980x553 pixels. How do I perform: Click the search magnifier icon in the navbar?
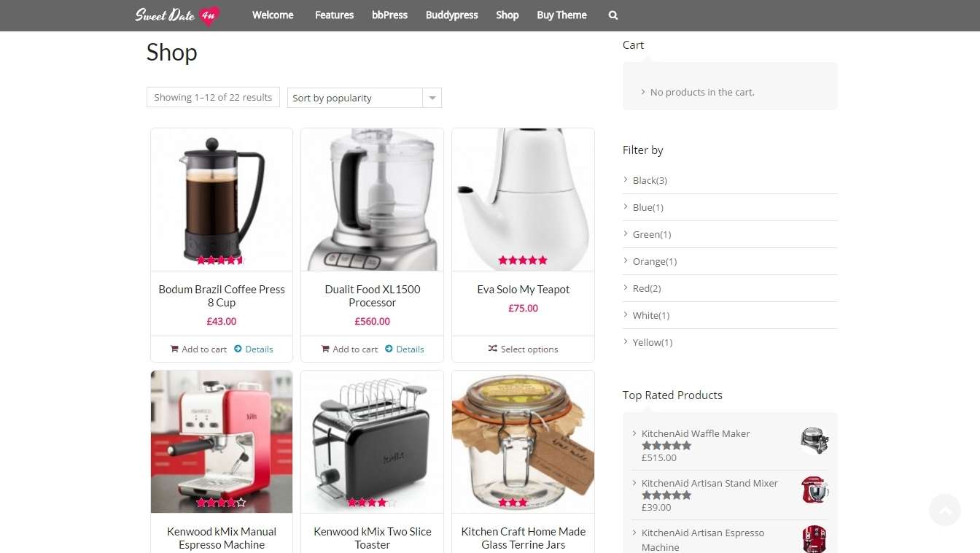click(x=612, y=15)
